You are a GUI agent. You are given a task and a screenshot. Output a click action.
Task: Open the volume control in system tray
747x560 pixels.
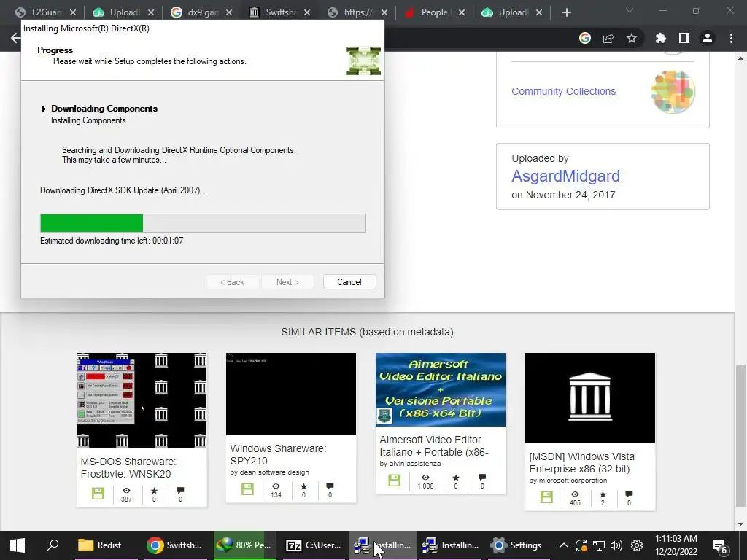click(616, 545)
